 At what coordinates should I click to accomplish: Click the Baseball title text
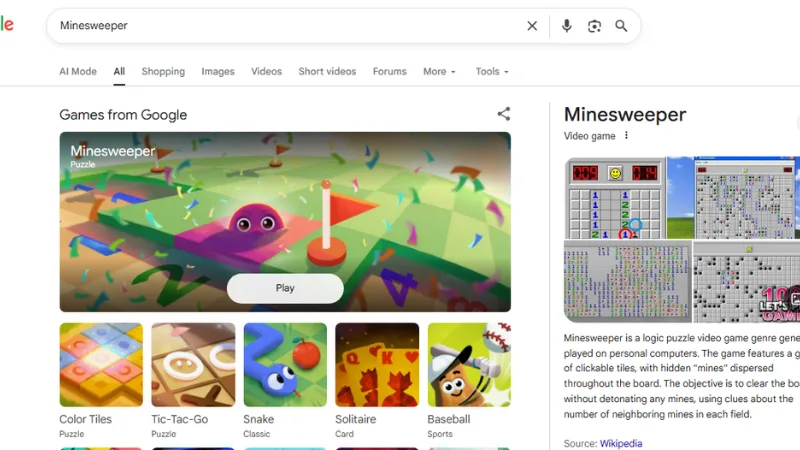(448, 419)
